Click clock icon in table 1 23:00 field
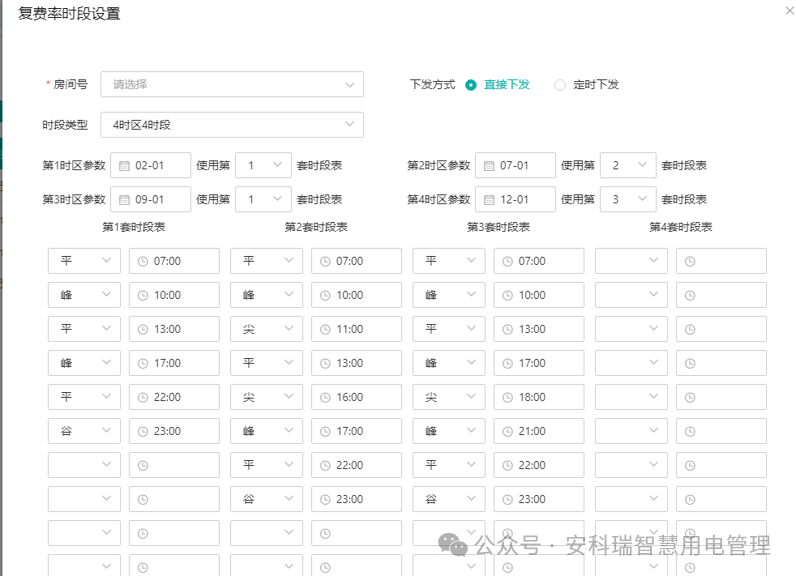This screenshot has width=796, height=577. [143, 432]
